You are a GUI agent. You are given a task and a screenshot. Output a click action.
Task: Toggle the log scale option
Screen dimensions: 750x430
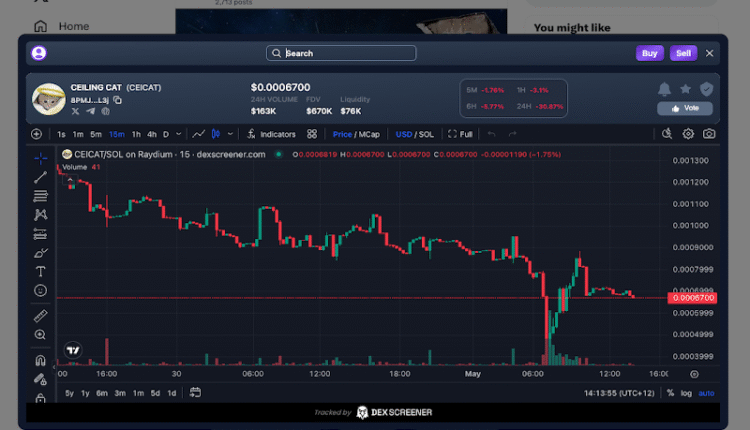point(686,393)
